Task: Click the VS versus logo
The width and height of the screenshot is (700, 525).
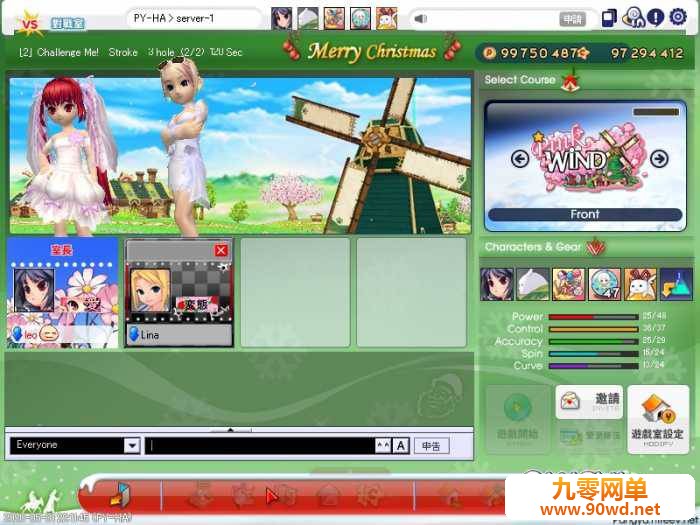Action: tap(29, 23)
